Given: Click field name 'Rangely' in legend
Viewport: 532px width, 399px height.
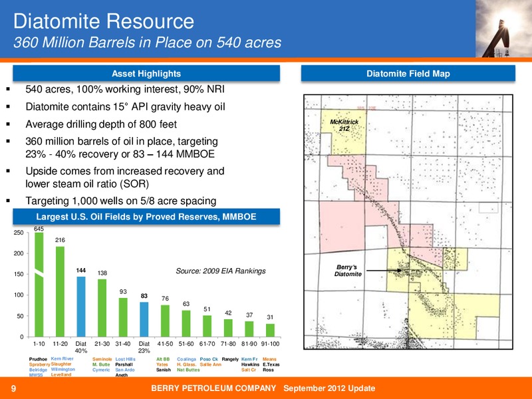Looking at the screenshot, I should tap(230, 359).
